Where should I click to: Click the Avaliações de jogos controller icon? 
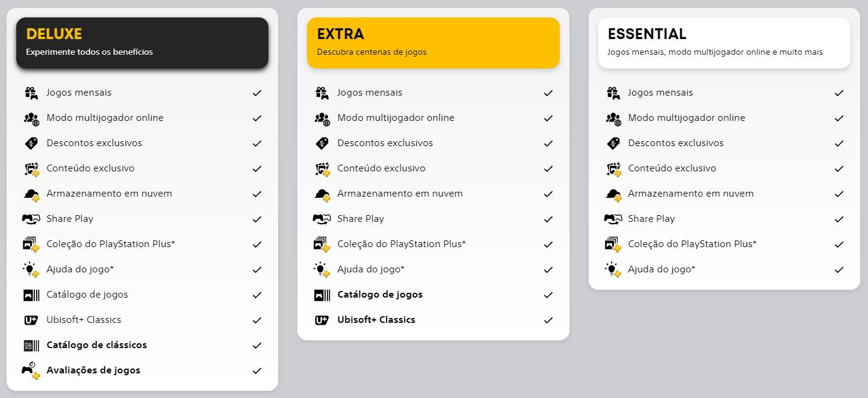pos(31,370)
